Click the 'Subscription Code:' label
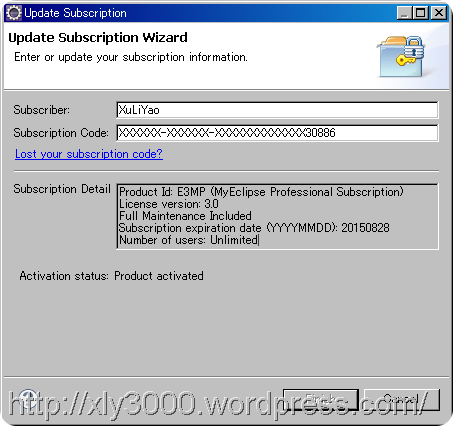The image size is (453, 426). [x=61, y=133]
